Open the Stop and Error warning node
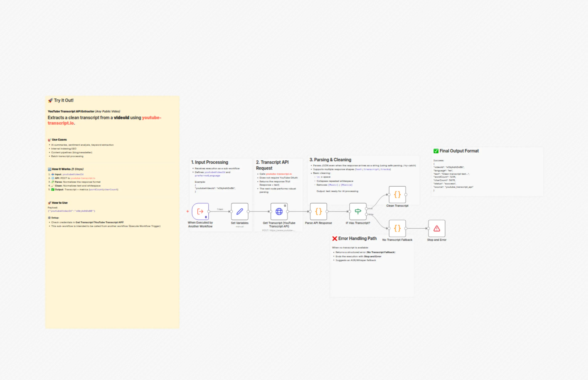This screenshot has width=588, height=380. click(436, 228)
